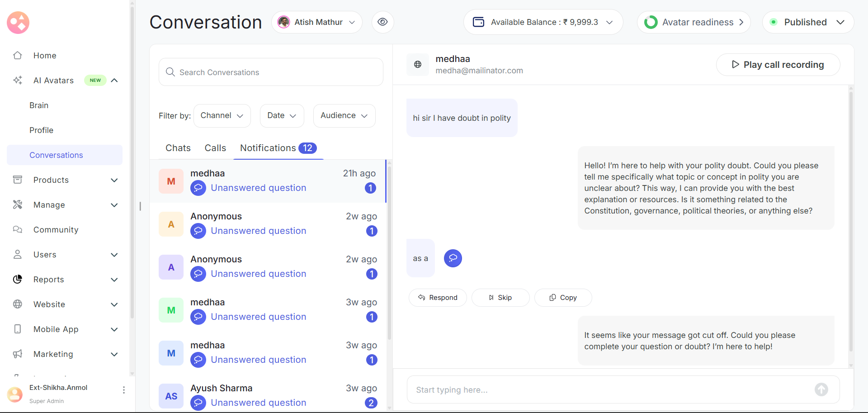Open the Published status dropdown

[808, 22]
